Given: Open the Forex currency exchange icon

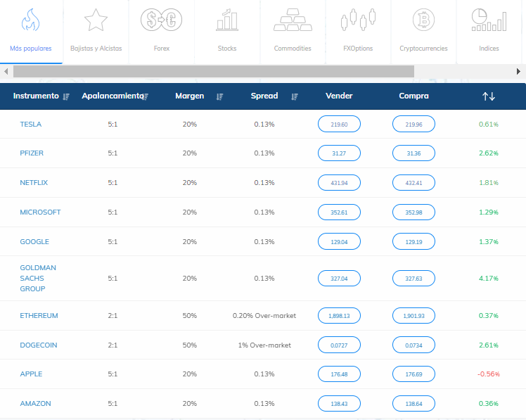Looking at the screenshot, I should tap(161, 20).
